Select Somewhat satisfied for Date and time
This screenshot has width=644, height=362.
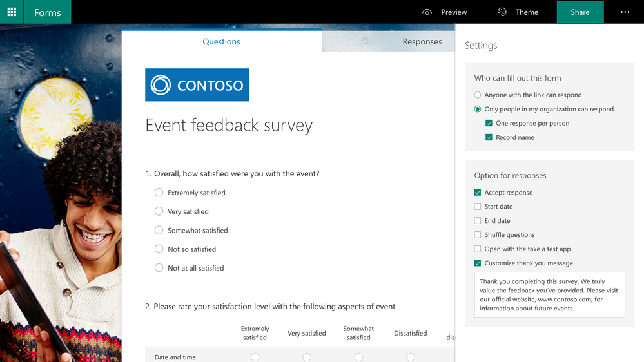point(358,357)
